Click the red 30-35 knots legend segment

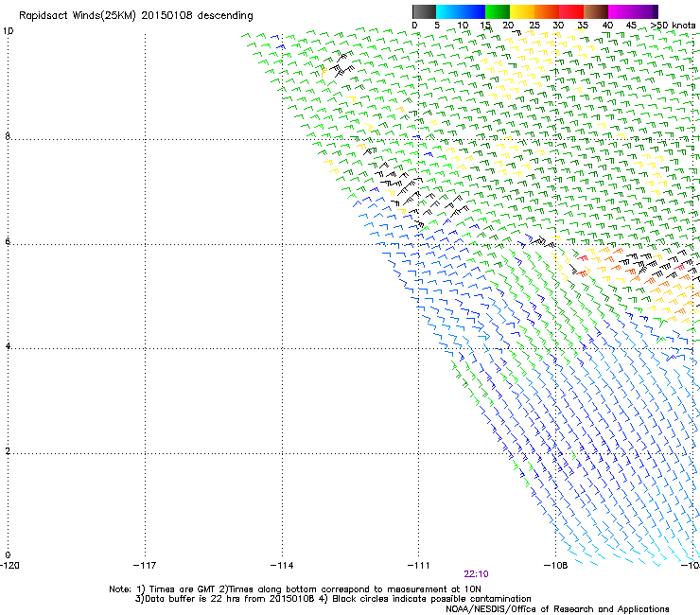pyautogui.click(x=571, y=11)
